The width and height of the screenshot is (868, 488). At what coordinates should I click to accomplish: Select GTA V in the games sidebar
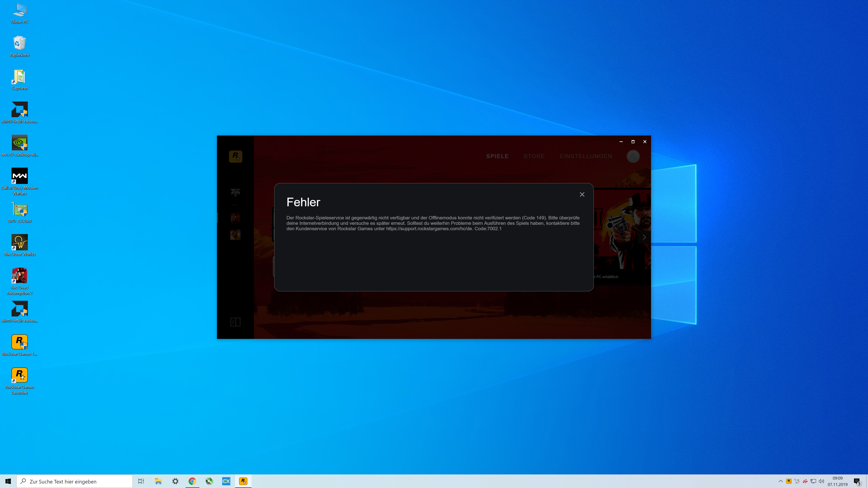click(x=236, y=192)
